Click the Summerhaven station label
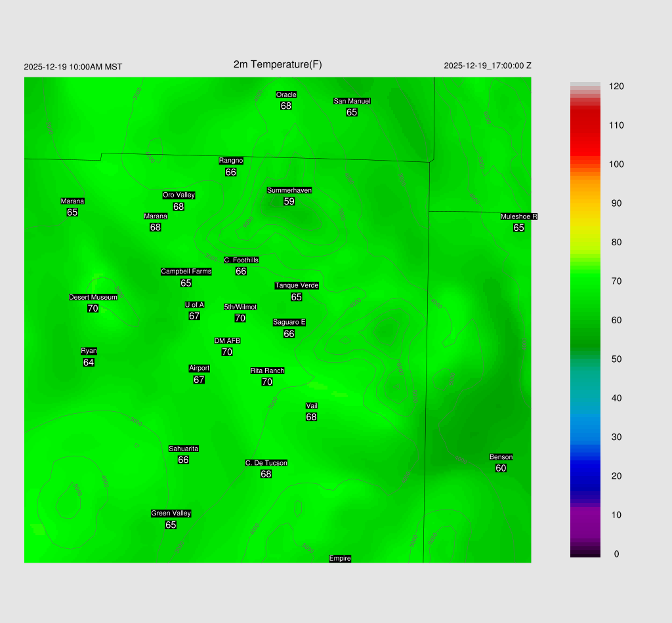 tap(289, 190)
